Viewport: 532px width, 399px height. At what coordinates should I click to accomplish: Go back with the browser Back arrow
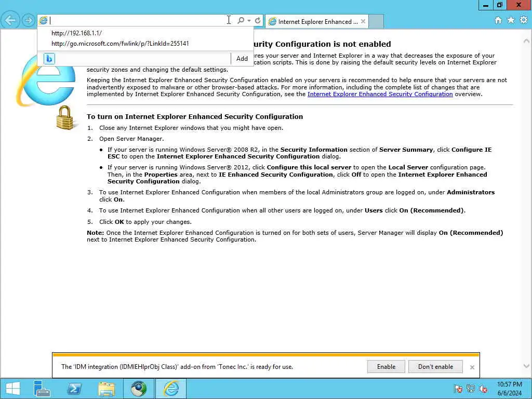click(10, 20)
